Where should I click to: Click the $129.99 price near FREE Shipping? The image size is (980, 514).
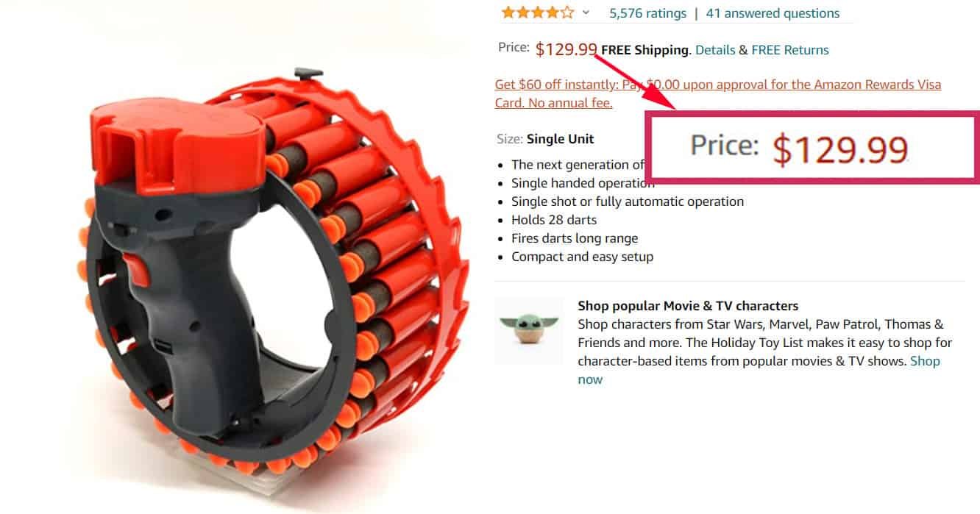pos(566,49)
